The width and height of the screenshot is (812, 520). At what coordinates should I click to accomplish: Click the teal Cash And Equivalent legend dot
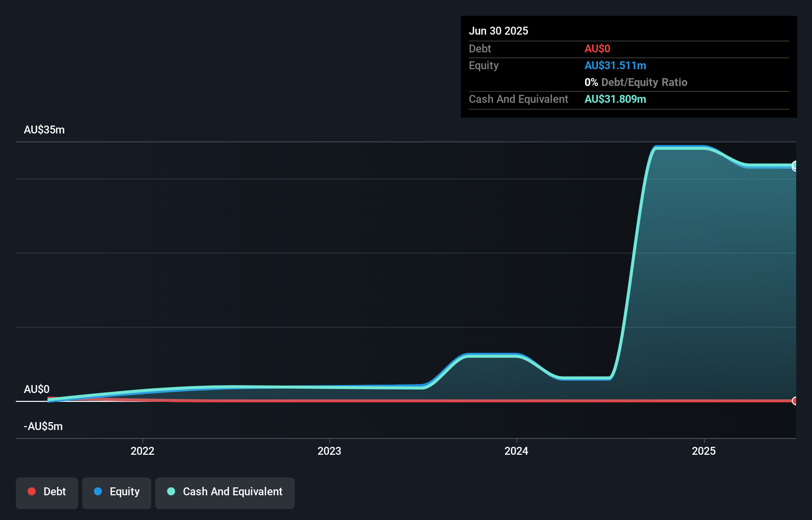coord(171,491)
